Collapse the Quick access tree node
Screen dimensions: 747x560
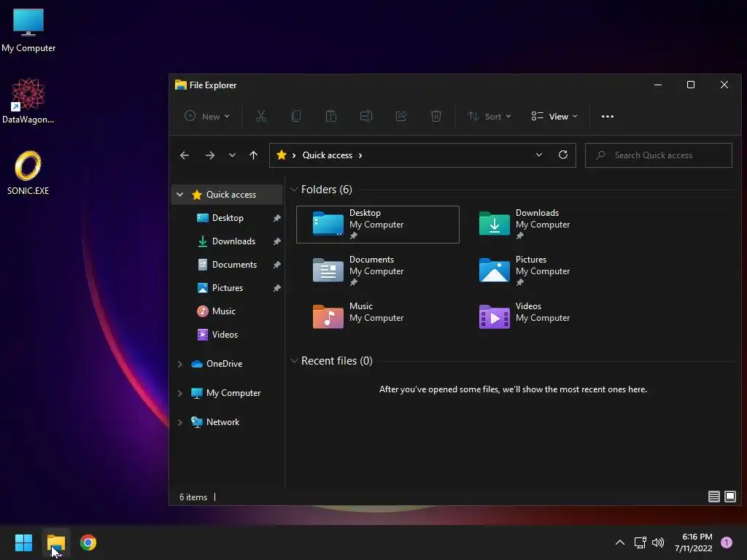coord(179,194)
